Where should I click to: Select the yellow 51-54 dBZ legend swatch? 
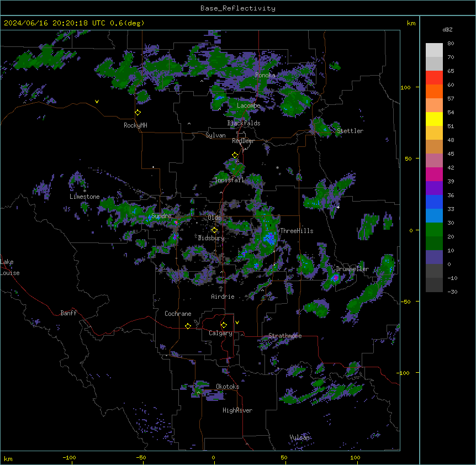[x=434, y=119]
